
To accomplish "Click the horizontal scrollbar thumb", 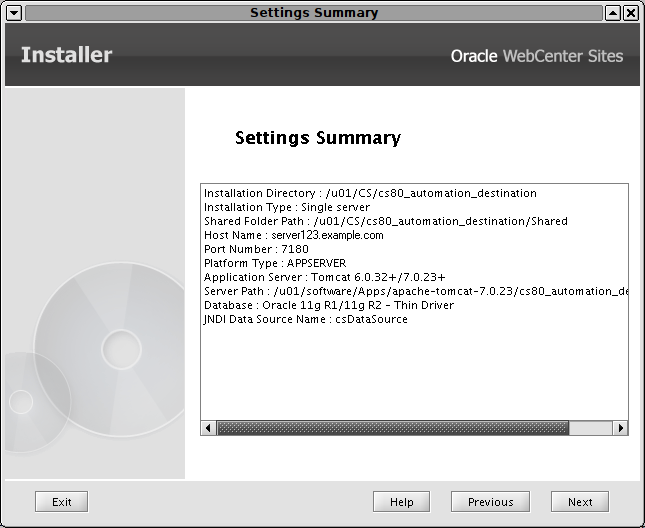I will (x=392, y=428).
